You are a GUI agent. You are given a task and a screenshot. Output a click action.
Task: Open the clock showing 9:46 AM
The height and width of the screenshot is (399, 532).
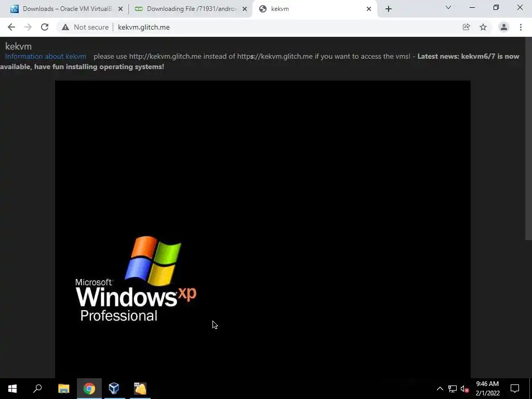pyautogui.click(x=487, y=389)
